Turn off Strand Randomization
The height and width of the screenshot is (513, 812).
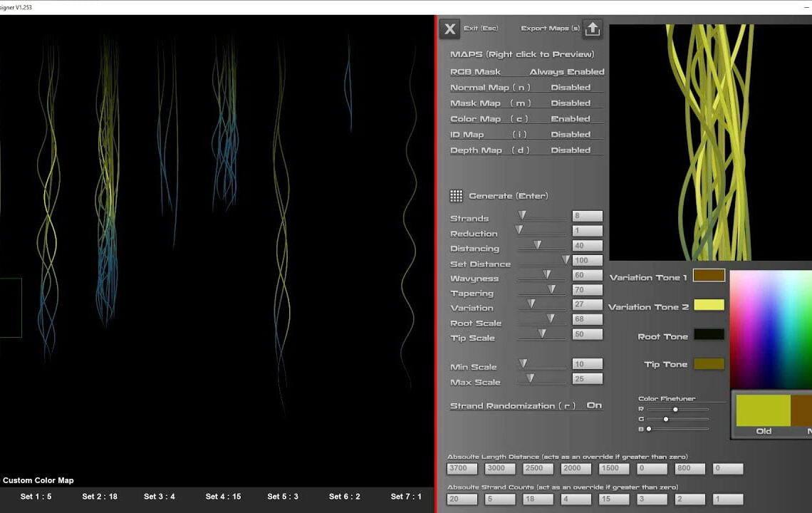tap(592, 405)
